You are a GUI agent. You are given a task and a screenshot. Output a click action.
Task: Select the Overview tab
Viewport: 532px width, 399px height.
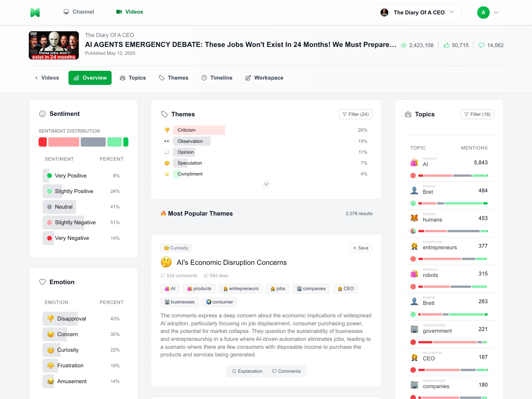[90, 78]
